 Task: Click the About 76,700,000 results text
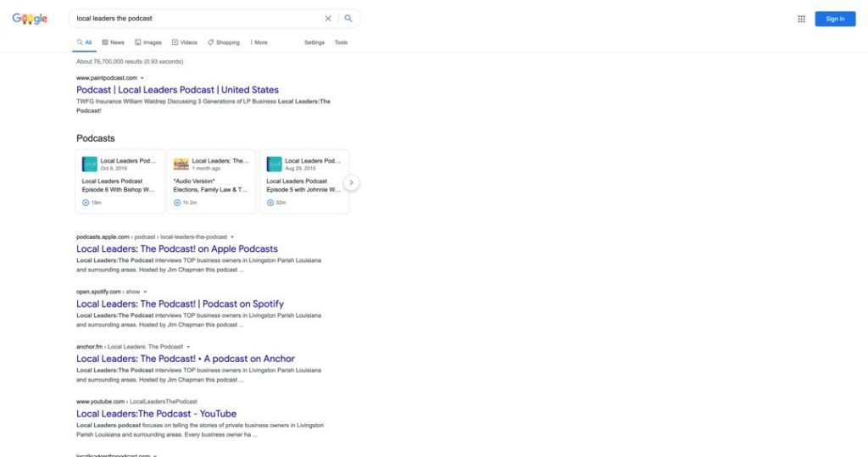[x=130, y=62]
